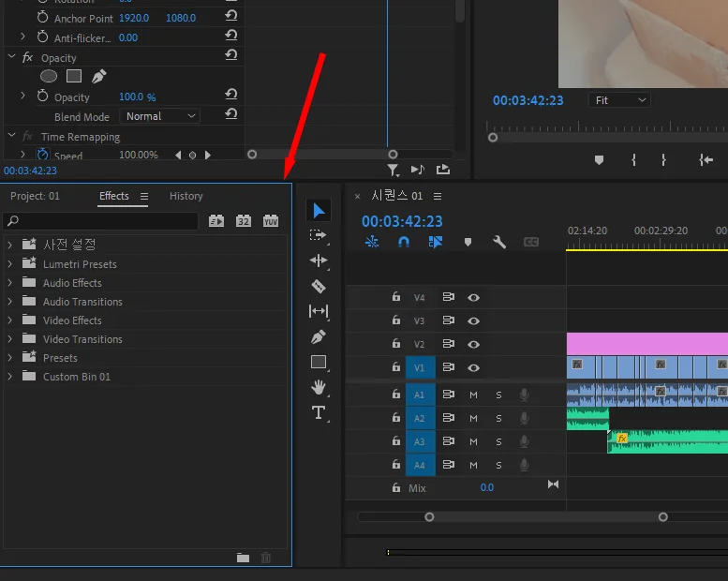The image size is (728, 581).
Task: Click the timeline timecode 00:03:42:23
Action: pos(402,221)
